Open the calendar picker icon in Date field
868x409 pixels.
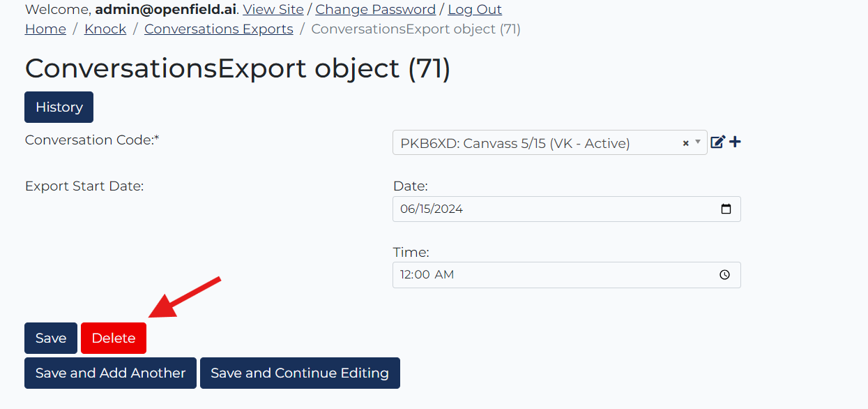click(726, 209)
